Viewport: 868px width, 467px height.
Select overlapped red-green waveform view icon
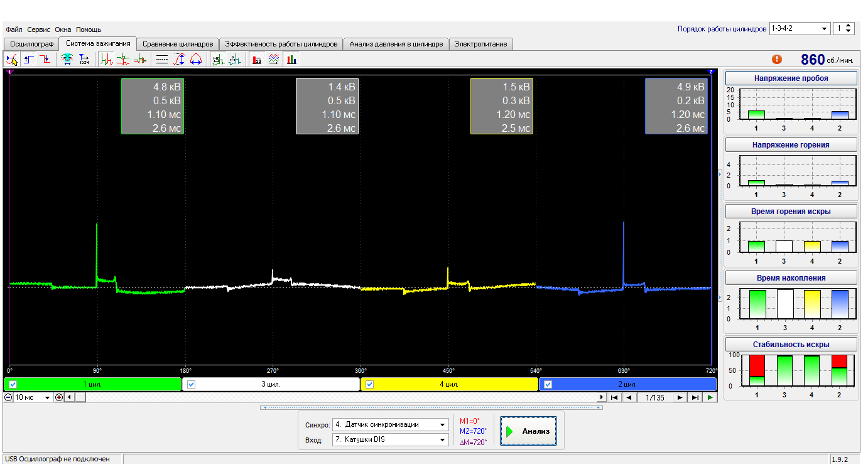[x=140, y=60]
